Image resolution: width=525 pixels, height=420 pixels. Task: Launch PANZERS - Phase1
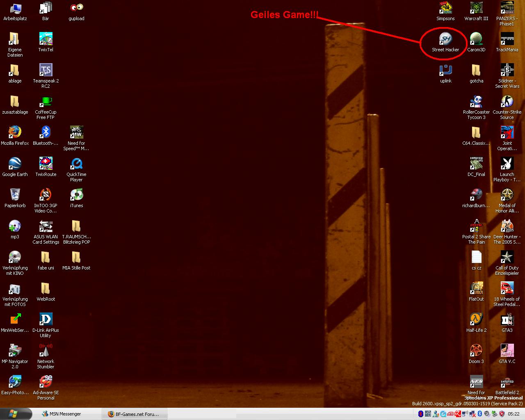pos(507,14)
